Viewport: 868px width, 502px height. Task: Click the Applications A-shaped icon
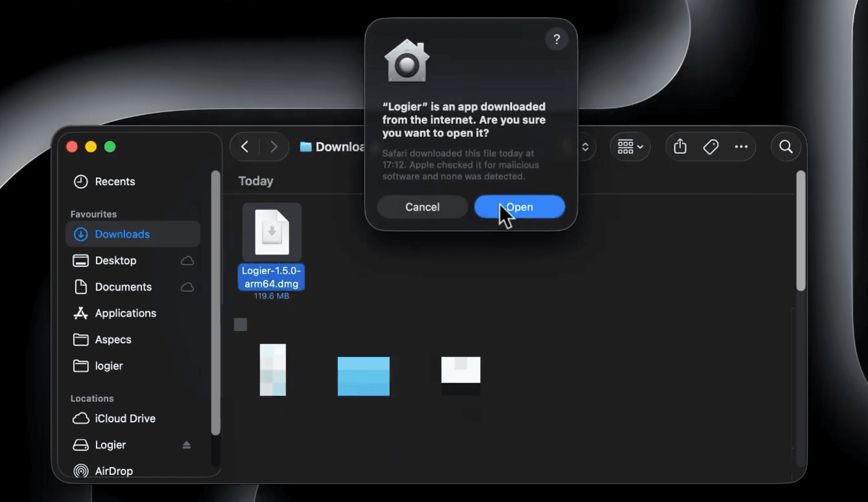(x=80, y=313)
